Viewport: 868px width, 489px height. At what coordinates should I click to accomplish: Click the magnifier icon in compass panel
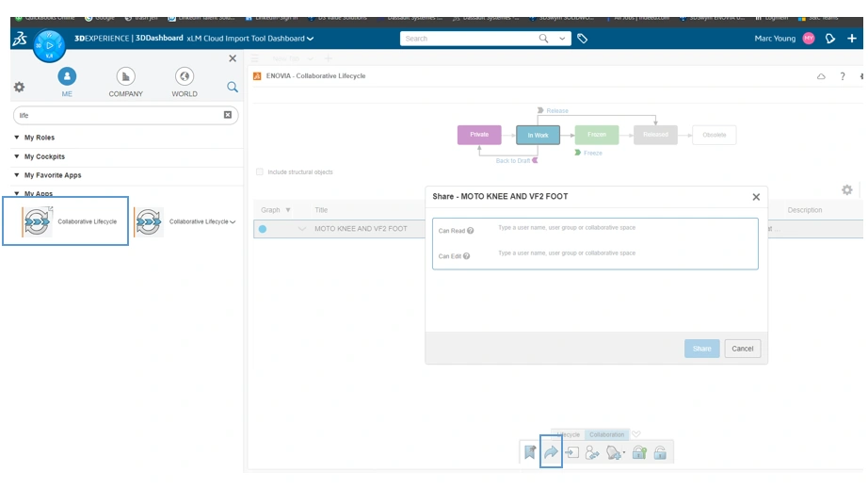point(233,87)
